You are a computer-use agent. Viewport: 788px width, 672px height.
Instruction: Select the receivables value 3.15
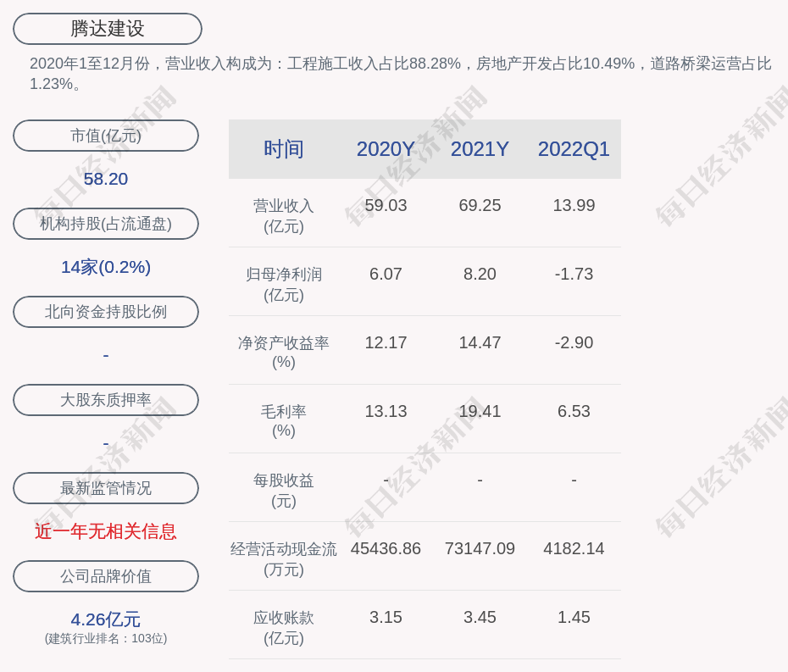[386, 617]
